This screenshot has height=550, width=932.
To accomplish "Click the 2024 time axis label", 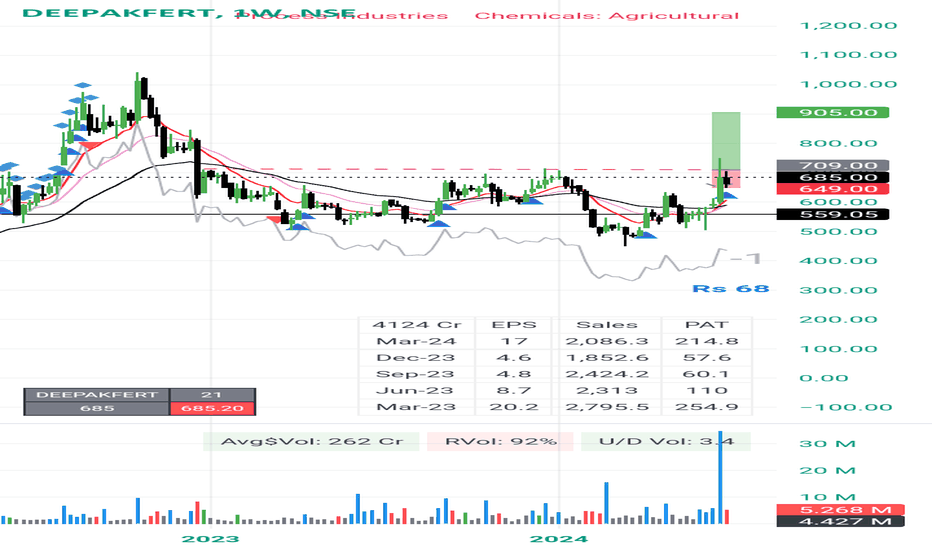I will (559, 539).
